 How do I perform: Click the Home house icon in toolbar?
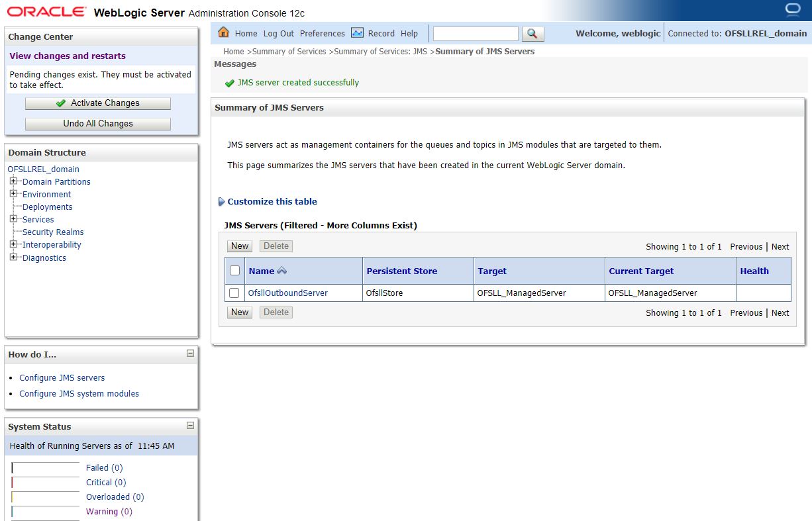[223, 32]
